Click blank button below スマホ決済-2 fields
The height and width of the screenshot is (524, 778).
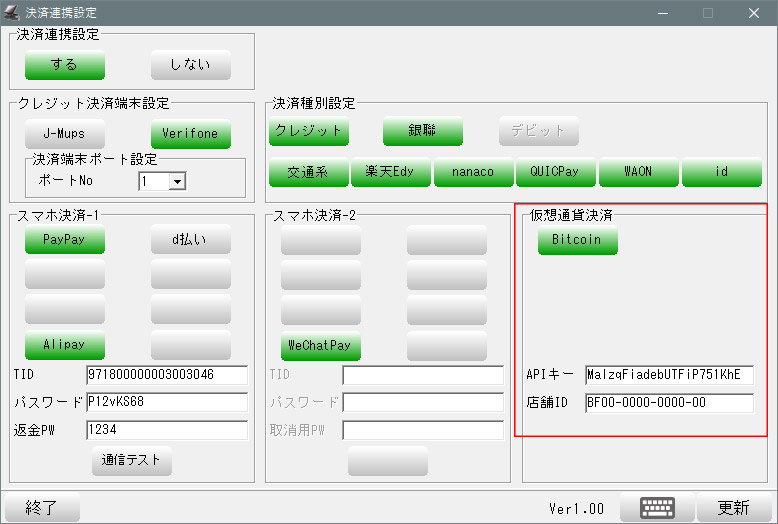click(x=388, y=461)
